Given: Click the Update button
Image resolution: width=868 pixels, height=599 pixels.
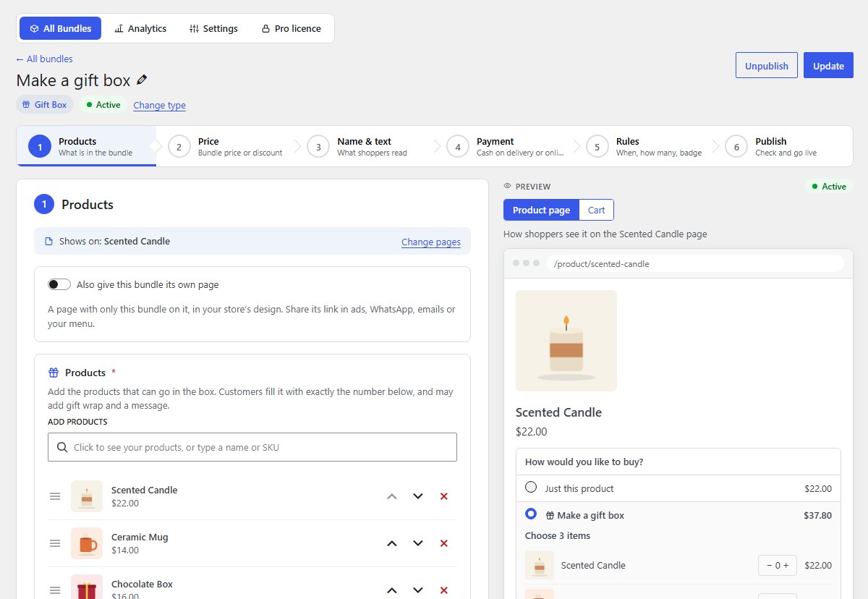Looking at the screenshot, I should [x=828, y=65].
